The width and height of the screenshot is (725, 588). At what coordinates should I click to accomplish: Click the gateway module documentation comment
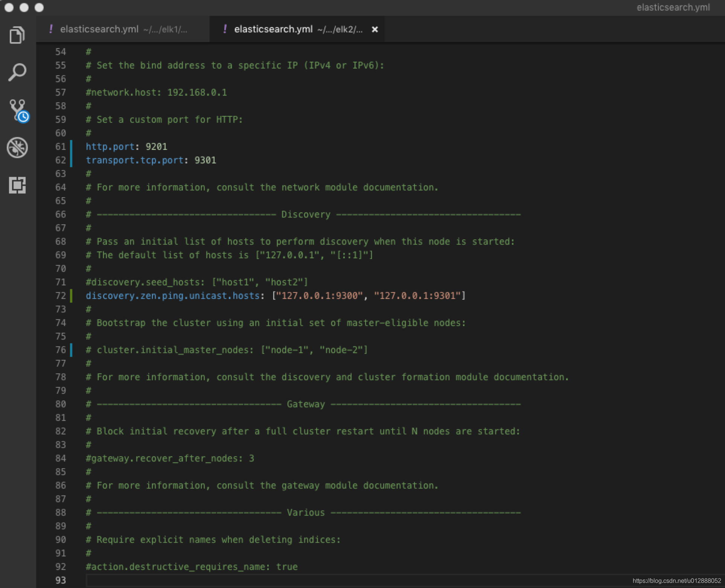pyautogui.click(x=262, y=485)
